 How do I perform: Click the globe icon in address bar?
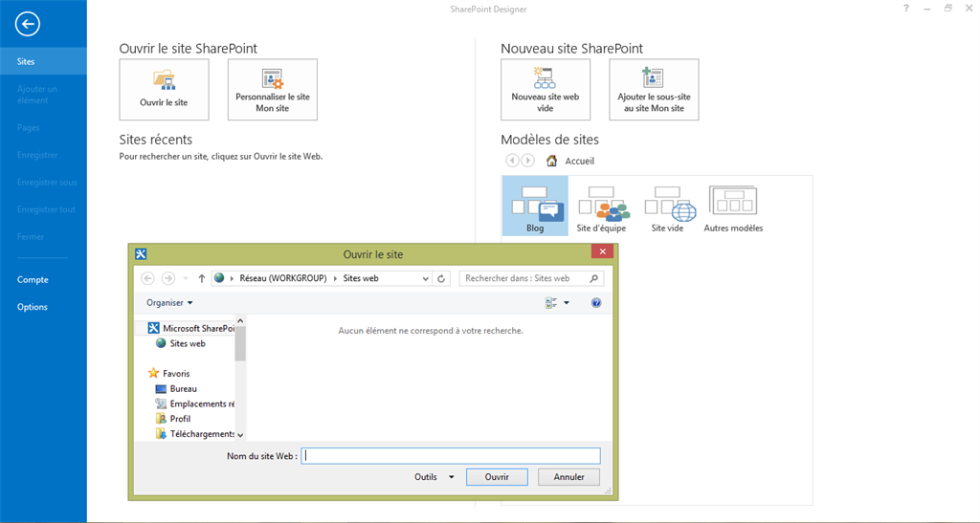point(219,278)
